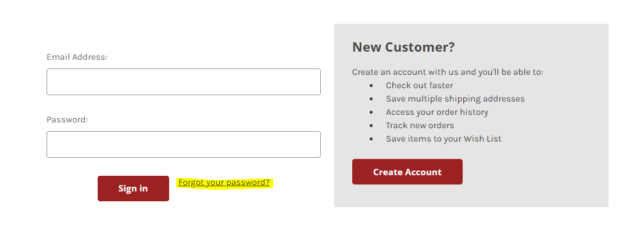Viewport: 644px width, 228px height.
Task: Click the bullet before 'Save items to your Wish List'
Action: [x=371, y=139]
